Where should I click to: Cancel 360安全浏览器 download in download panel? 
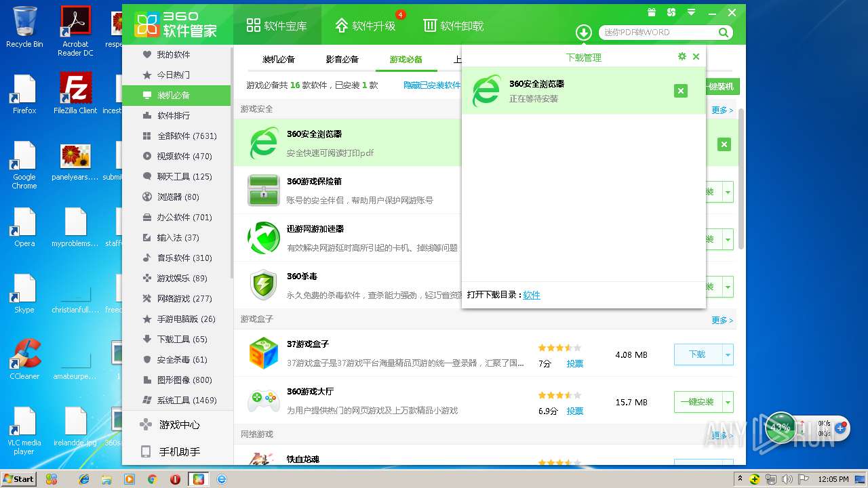coord(681,91)
